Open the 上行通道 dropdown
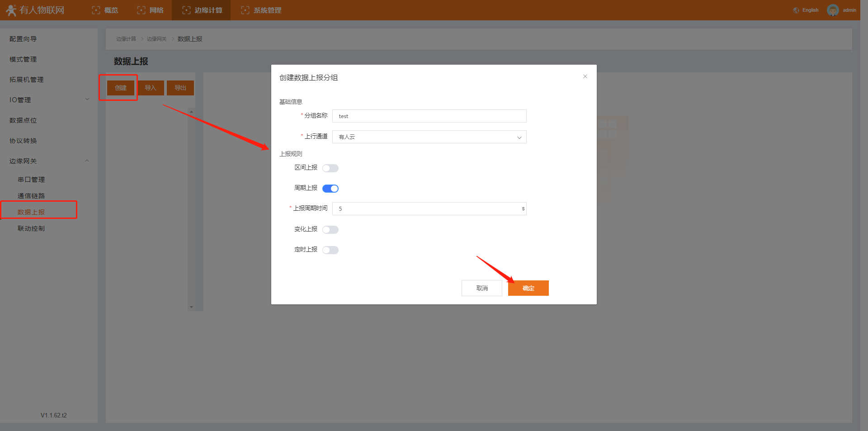The width and height of the screenshot is (868, 431). (429, 137)
